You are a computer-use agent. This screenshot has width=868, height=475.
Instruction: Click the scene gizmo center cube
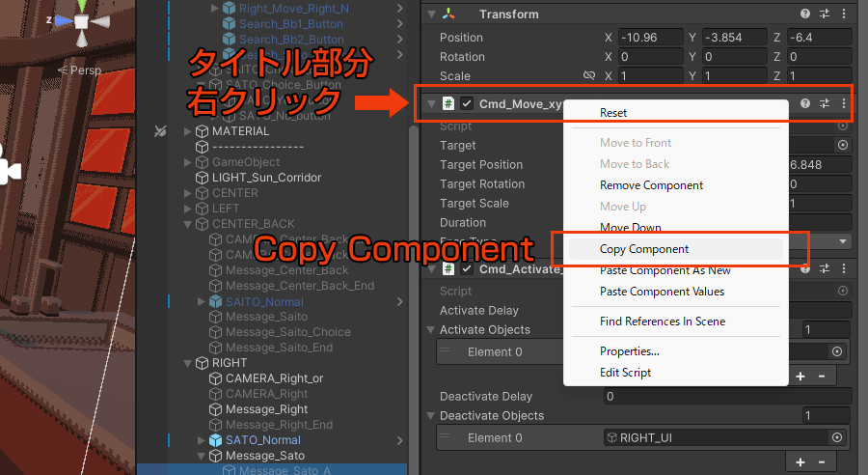pos(82,21)
